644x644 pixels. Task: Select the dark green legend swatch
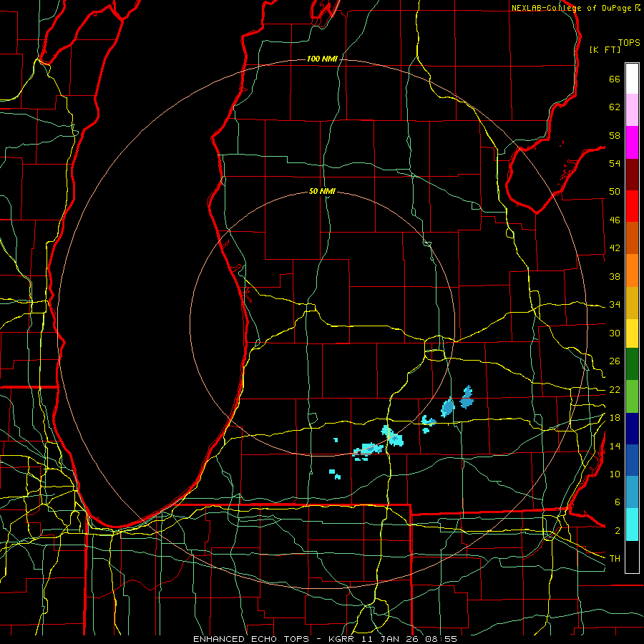(x=632, y=364)
